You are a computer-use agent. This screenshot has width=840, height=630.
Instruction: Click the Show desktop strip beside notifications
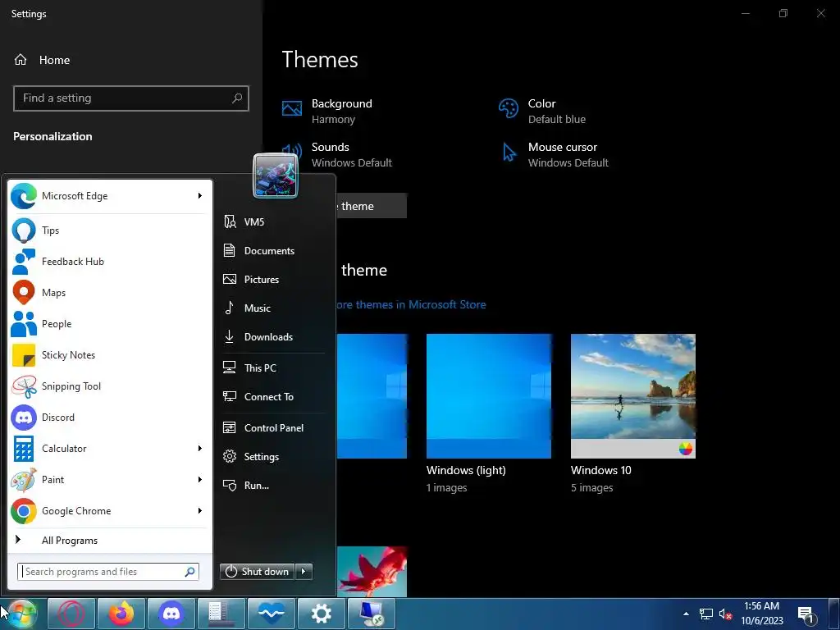833,614
